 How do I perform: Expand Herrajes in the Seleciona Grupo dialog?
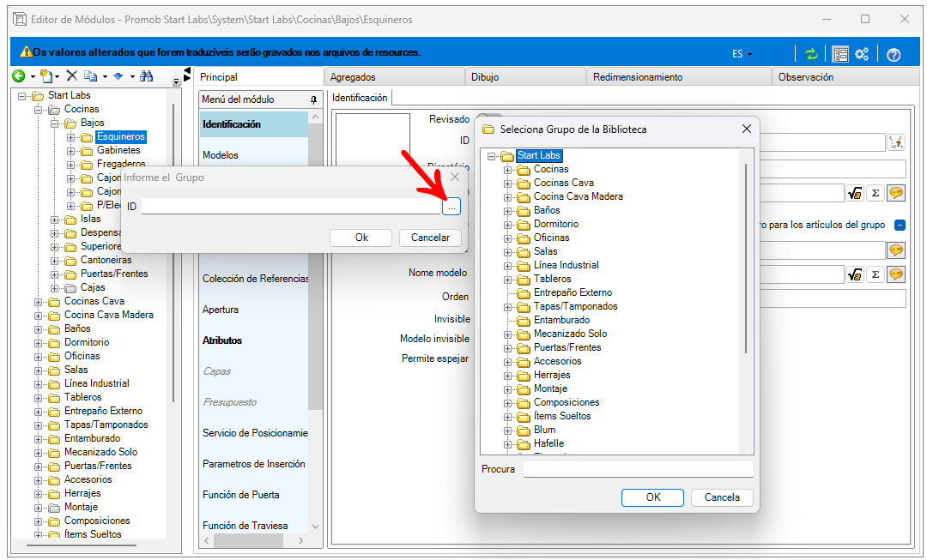pos(507,376)
